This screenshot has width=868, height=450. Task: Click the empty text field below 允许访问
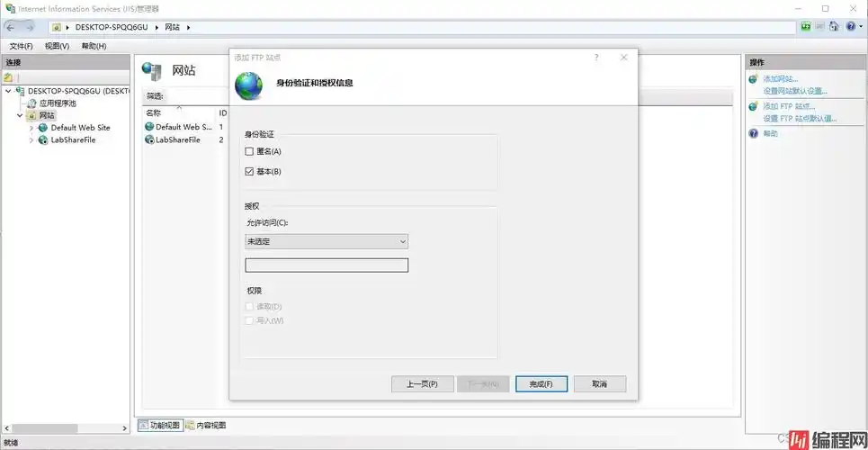(327, 265)
